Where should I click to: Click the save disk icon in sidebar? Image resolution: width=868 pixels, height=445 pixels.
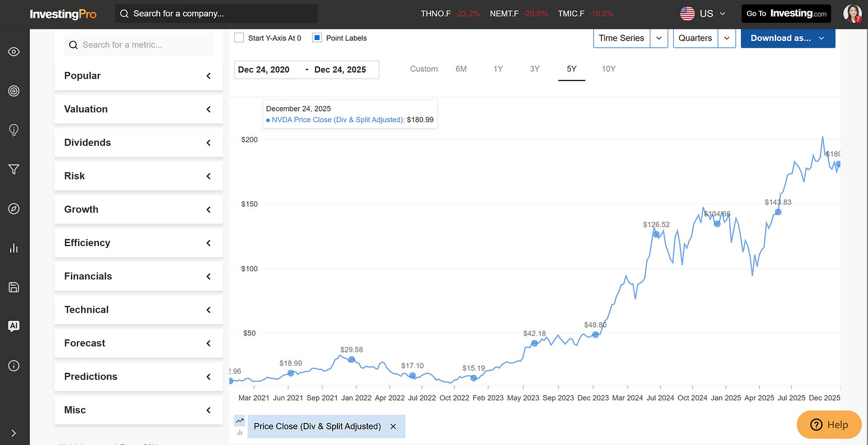point(14,287)
